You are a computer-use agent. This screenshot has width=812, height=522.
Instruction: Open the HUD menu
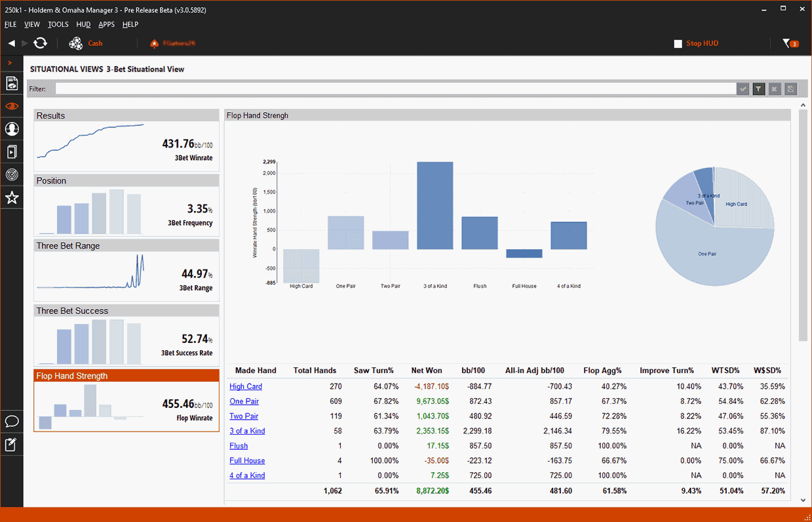pyautogui.click(x=83, y=24)
